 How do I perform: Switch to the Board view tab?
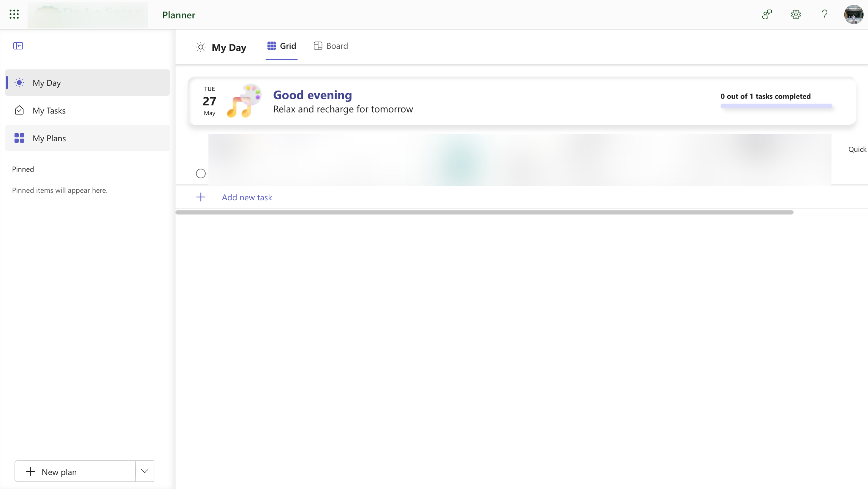coord(331,46)
